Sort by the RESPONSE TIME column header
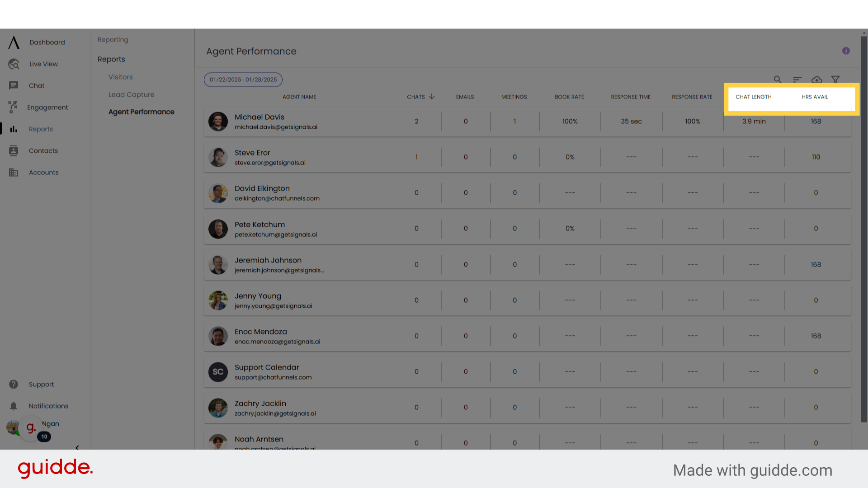 [x=631, y=97]
